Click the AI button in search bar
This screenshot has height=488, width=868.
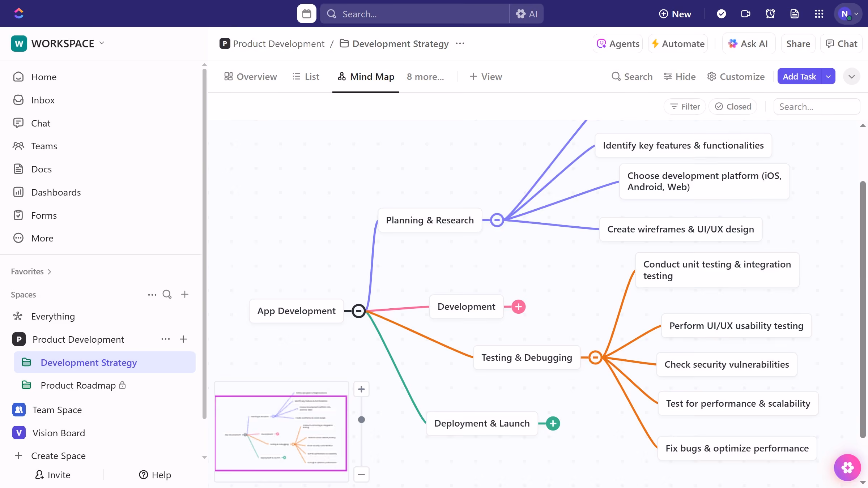tap(526, 14)
